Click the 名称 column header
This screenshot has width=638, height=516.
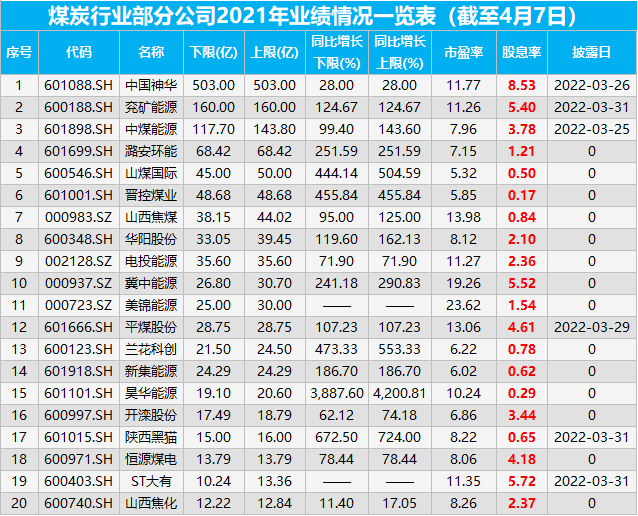[151, 52]
